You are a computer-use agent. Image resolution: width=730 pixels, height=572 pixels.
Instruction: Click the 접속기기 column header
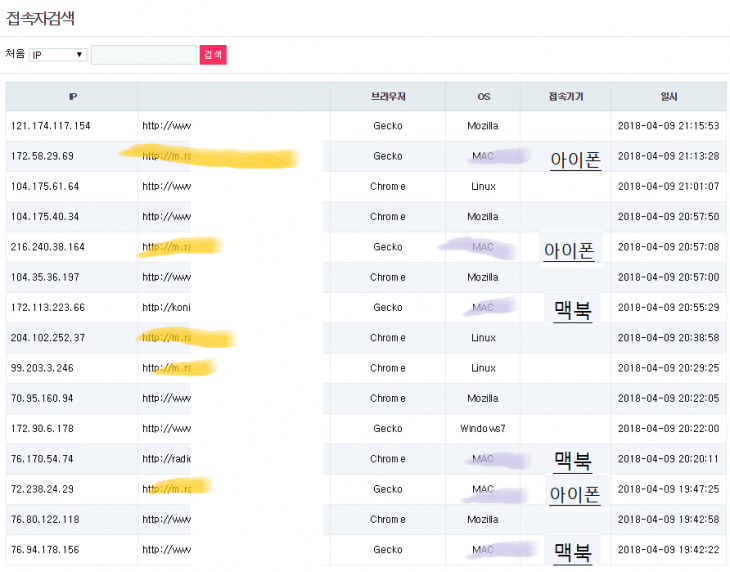point(565,97)
